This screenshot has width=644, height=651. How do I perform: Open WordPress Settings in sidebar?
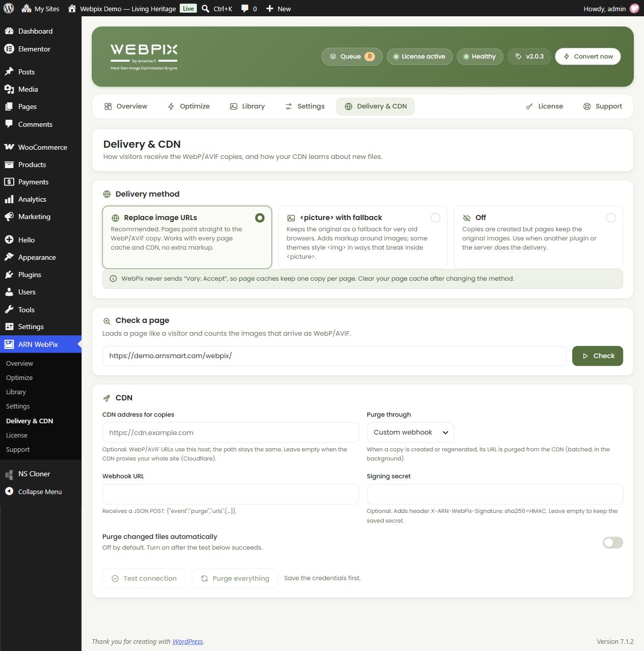coord(41,327)
